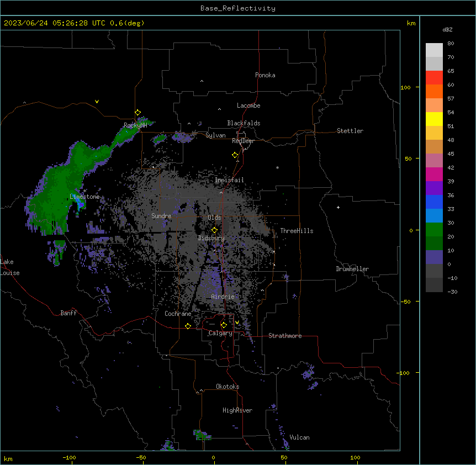Click the Airdrie city label
The image size is (476, 465).
tap(223, 297)
